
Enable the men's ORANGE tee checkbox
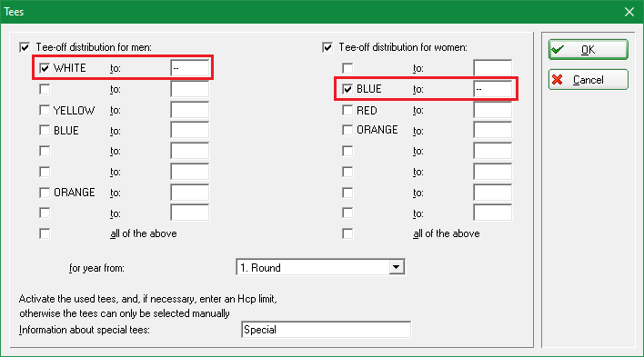point(45,193)
